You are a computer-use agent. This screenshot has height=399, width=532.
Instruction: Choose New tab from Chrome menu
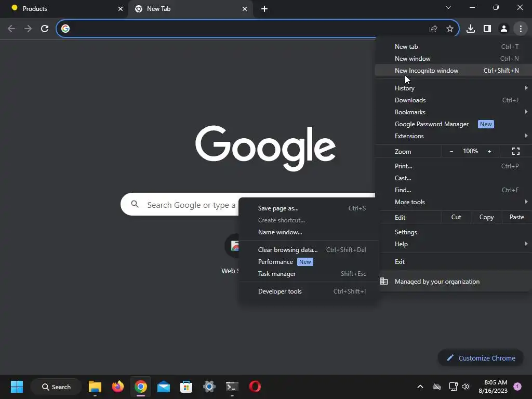pyautogui.click(x=453, y=46)
